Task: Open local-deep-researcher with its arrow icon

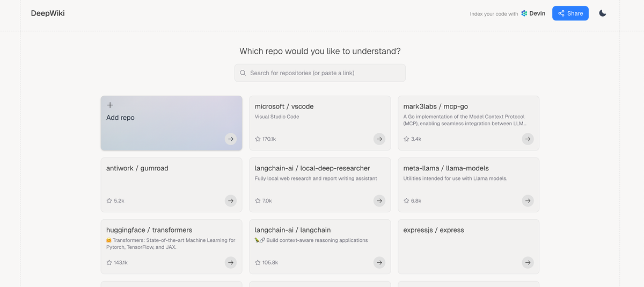Action: pos(379,201)
